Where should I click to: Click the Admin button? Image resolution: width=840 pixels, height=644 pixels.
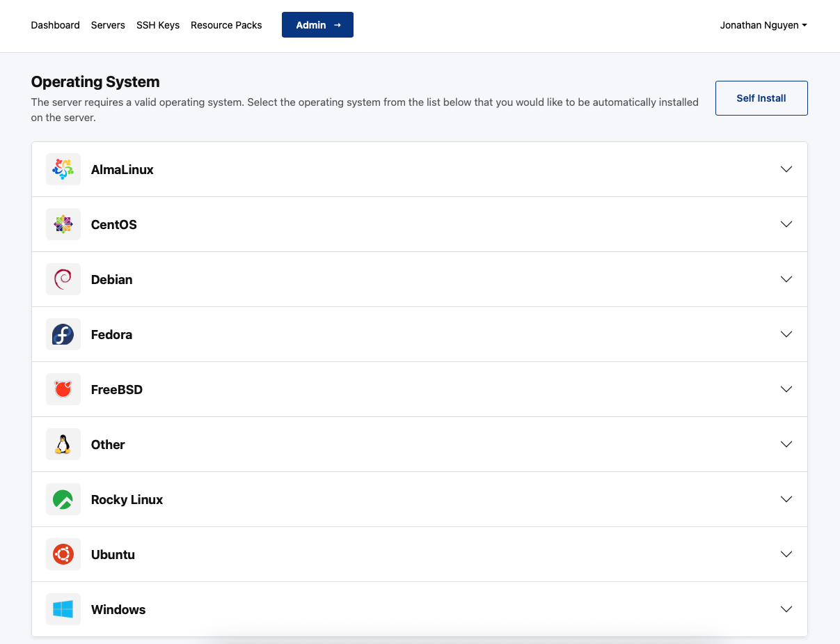click(x=317, y=25)
